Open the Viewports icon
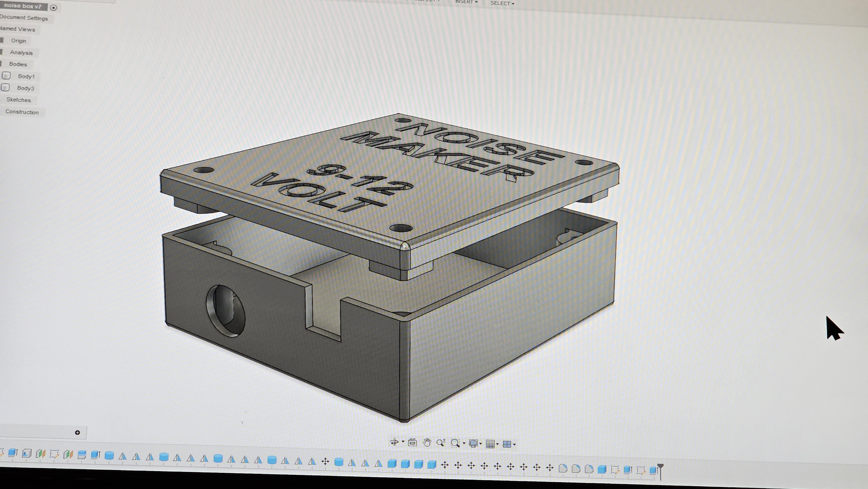The image size is (868, 489). click(x=508, y=443)
